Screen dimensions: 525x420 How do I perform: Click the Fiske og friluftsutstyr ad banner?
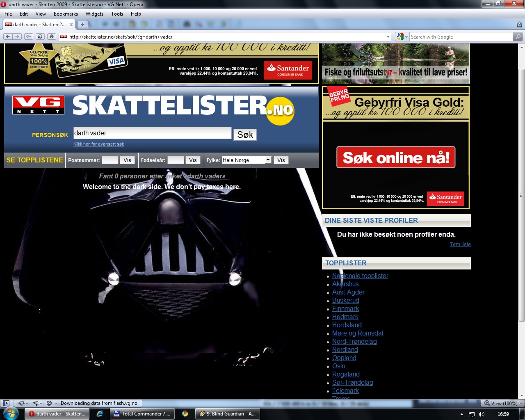coord(395,64)
